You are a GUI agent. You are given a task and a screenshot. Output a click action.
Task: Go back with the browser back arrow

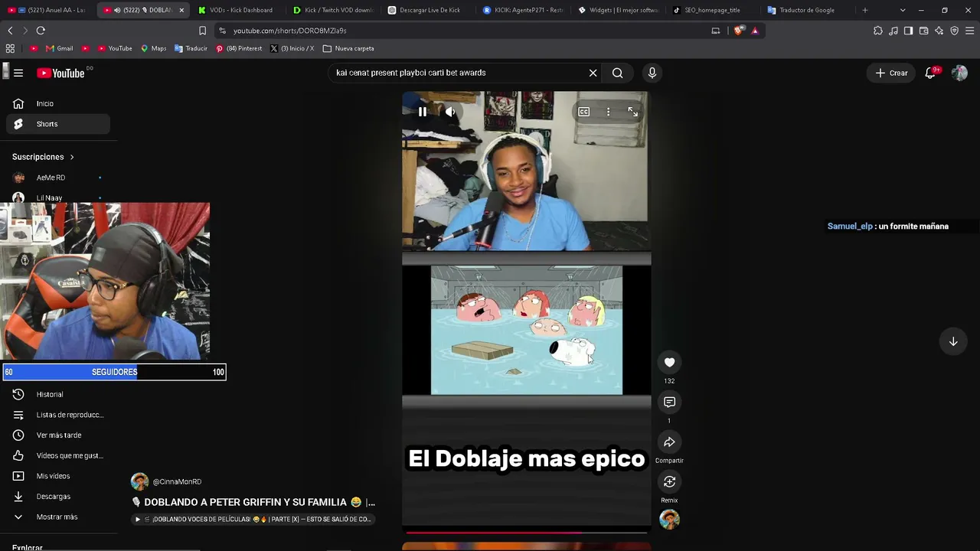pyautogui.click(x=10, y=31)
